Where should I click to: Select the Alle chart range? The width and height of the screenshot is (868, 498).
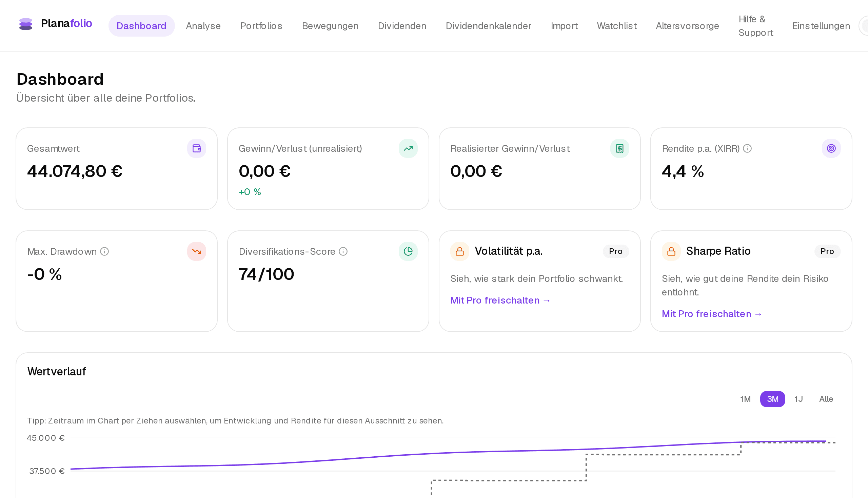(826, 399)
